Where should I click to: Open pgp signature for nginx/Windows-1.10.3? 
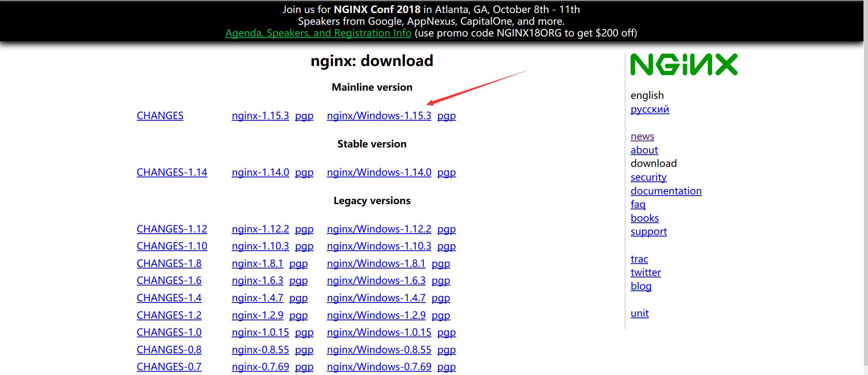[447, 246]
